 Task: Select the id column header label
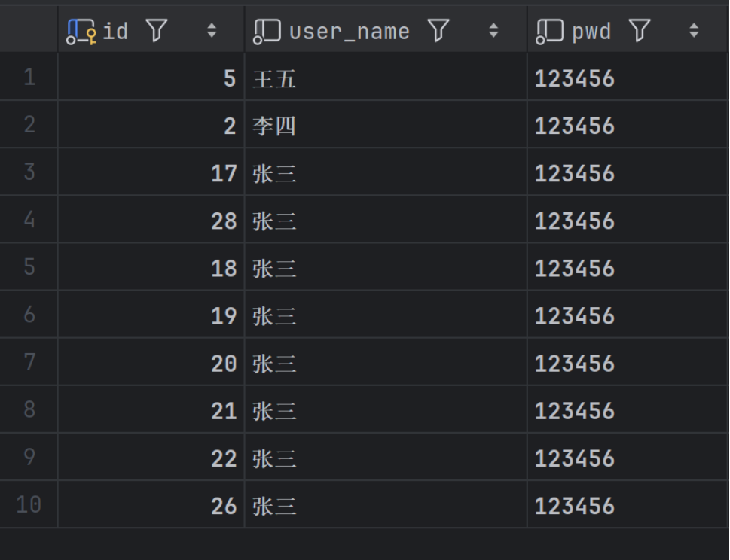coord(115,32)
